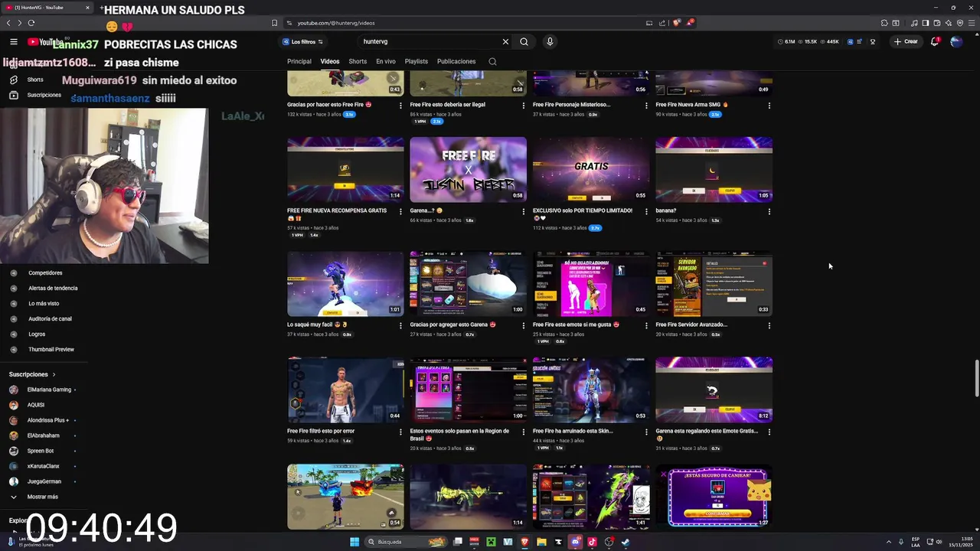This screenshot has height=551, width=980.
Task: Open options for 'Lo saqué muy facil'
Action: tap(400, 325)
